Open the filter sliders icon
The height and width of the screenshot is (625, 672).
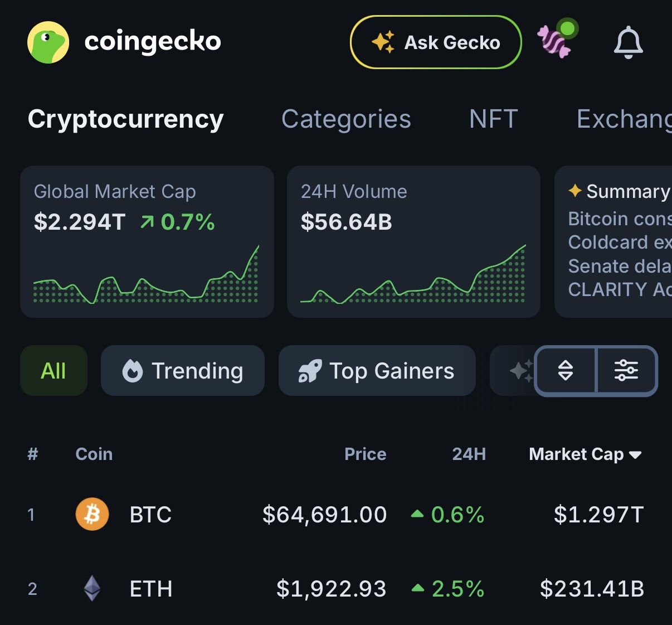[626, 371]
